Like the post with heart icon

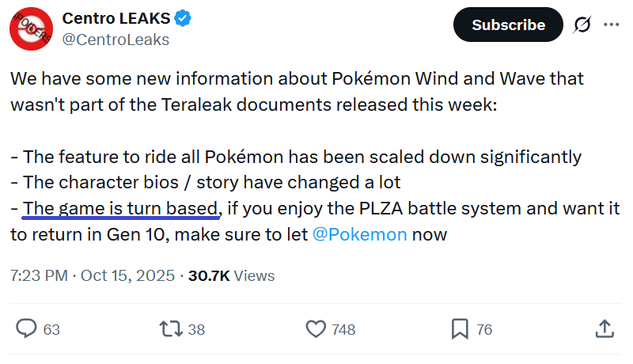click(316, 328)
